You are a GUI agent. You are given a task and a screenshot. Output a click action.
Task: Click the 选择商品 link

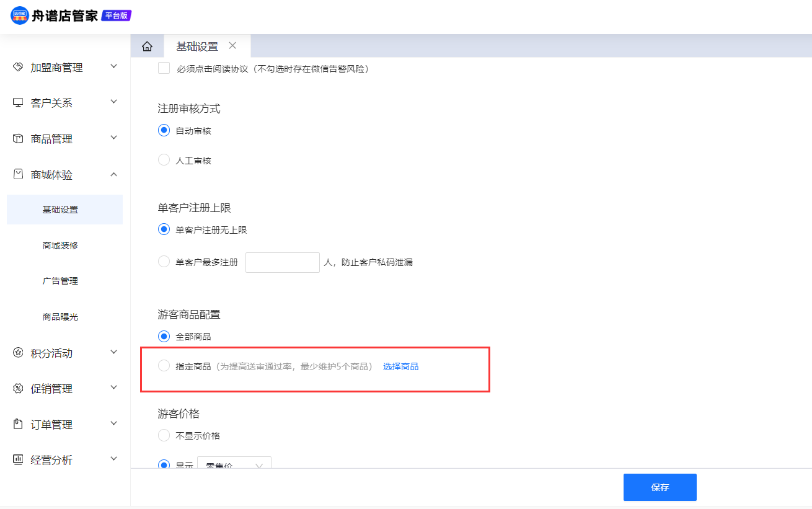pos(400,366)
